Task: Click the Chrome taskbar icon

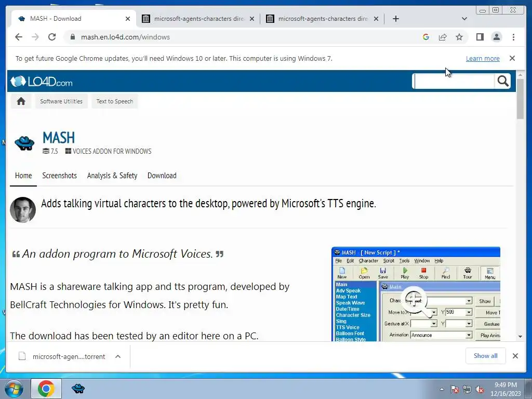Action: point(46,389)
